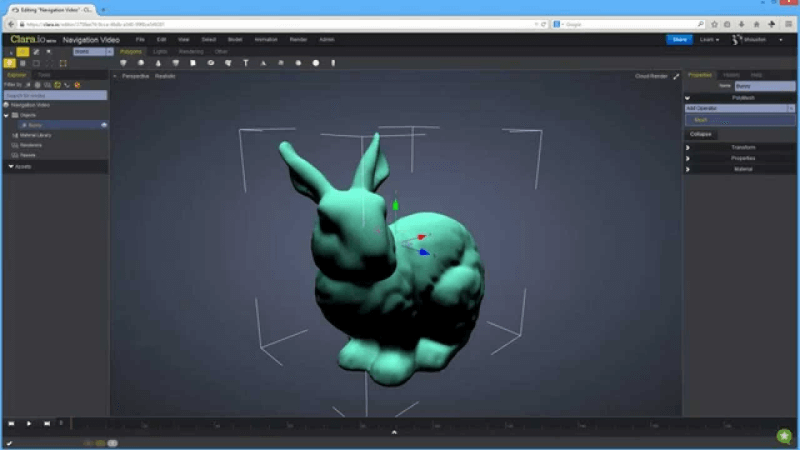Select the highlighted yellow move tool

click(x=22, y=52)
